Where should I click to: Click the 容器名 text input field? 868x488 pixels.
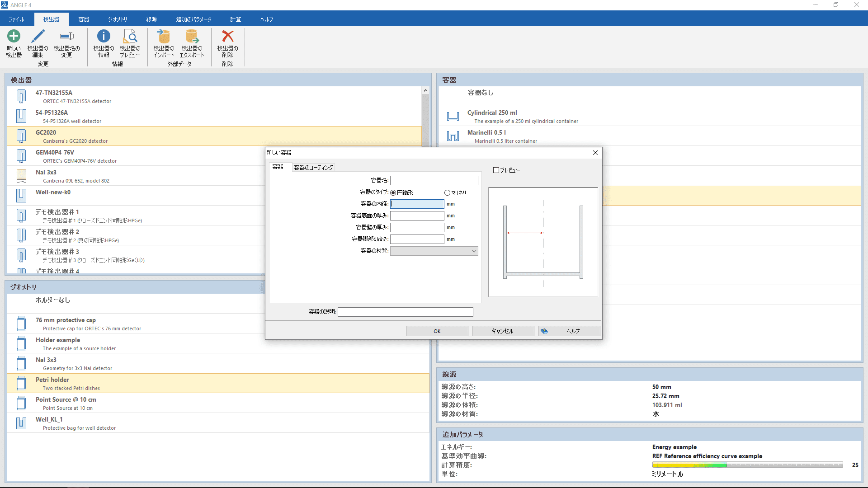(434, 181)
